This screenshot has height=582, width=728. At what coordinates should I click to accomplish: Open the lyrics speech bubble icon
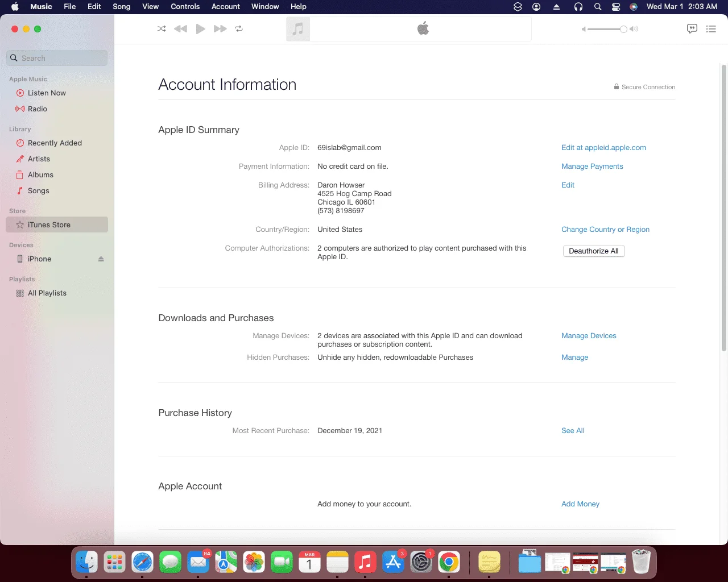point(692,28)
